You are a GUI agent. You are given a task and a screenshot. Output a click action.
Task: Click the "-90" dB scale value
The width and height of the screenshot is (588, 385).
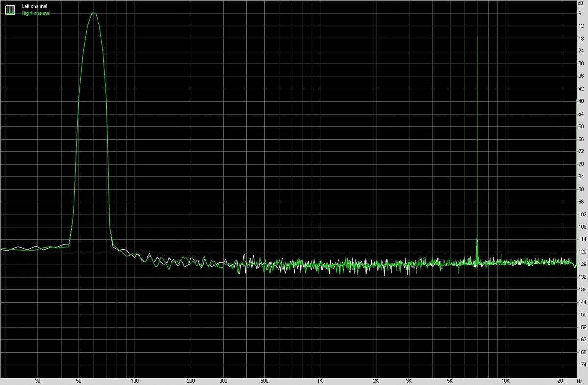point(580,189)
